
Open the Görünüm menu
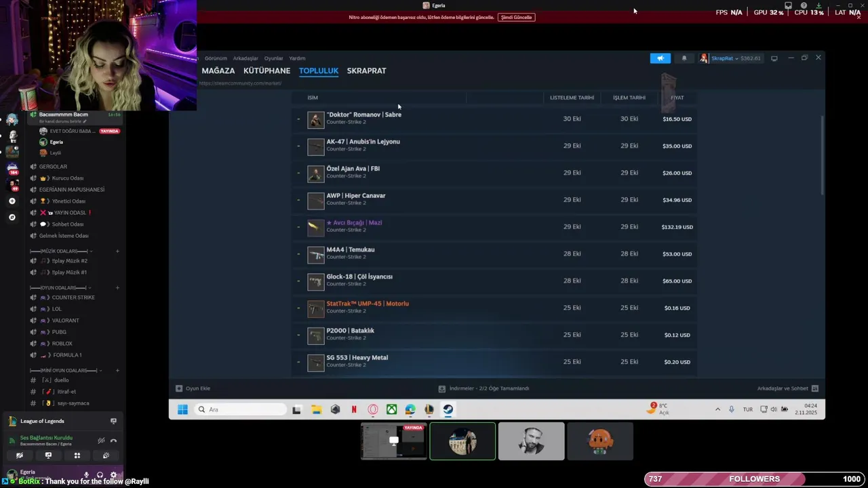[x=216, y=58]
